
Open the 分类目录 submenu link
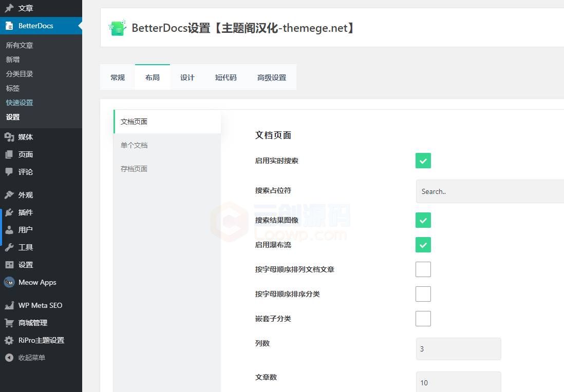click(20, 74)
